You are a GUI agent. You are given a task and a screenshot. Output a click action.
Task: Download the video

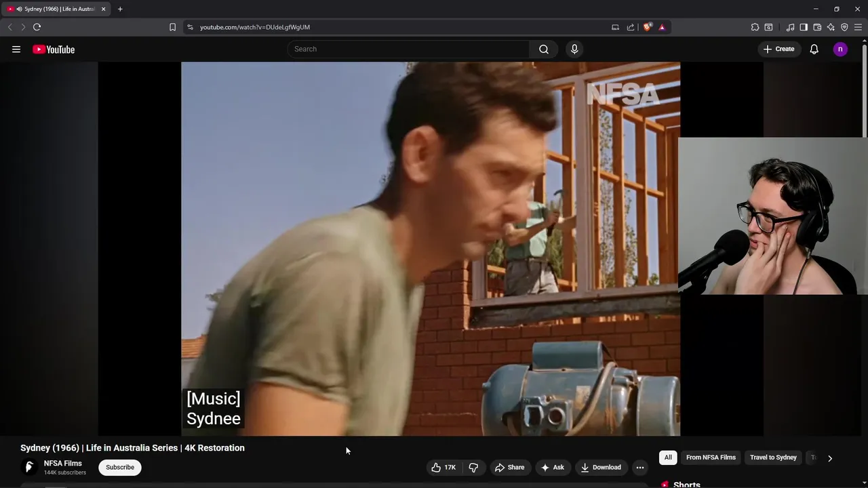click(601, 467)
